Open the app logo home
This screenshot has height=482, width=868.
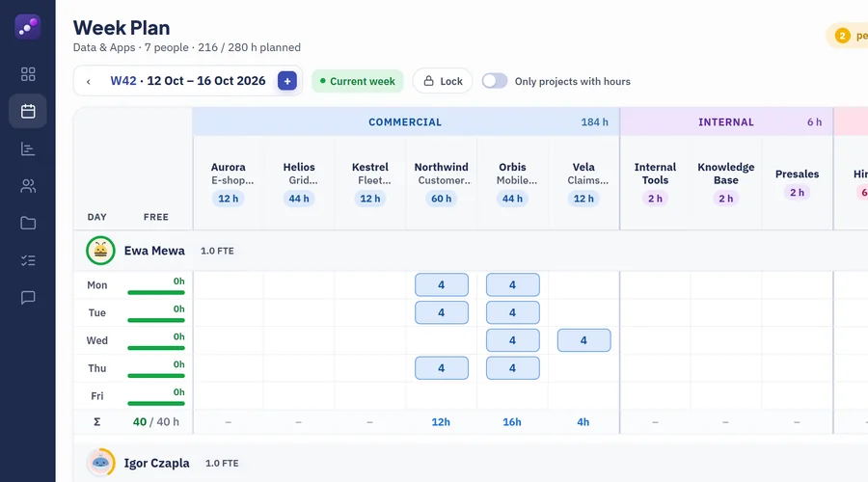(28, 27)
